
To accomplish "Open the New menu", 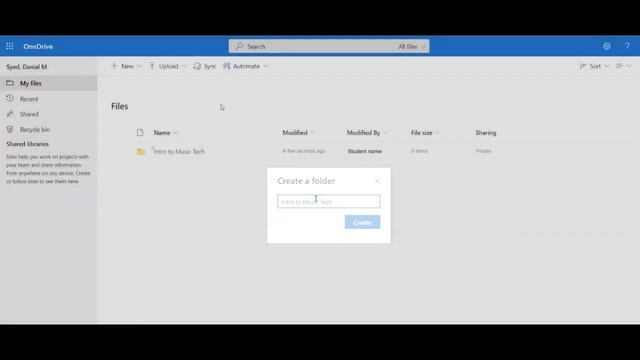I will pyautogui.click(x=126, y=66).
